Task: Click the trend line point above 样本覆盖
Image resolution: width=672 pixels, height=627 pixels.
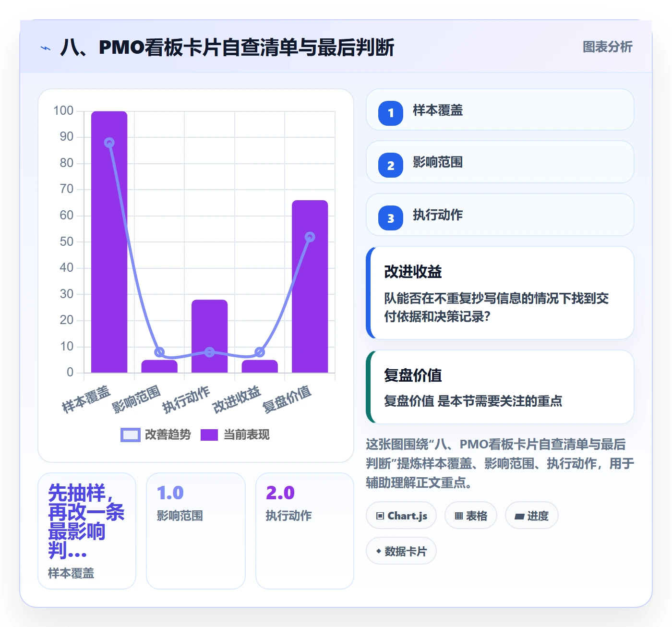Action: tap(109, 143)
